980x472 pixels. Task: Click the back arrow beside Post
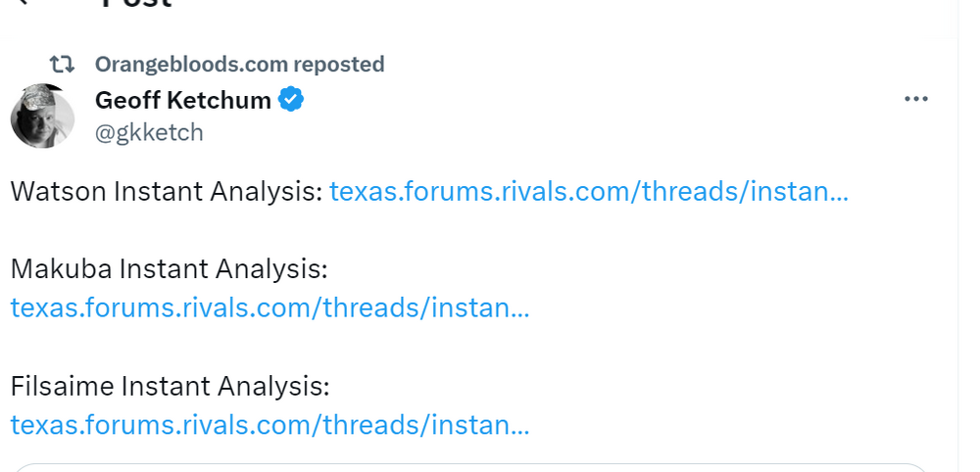click(24, 3)
